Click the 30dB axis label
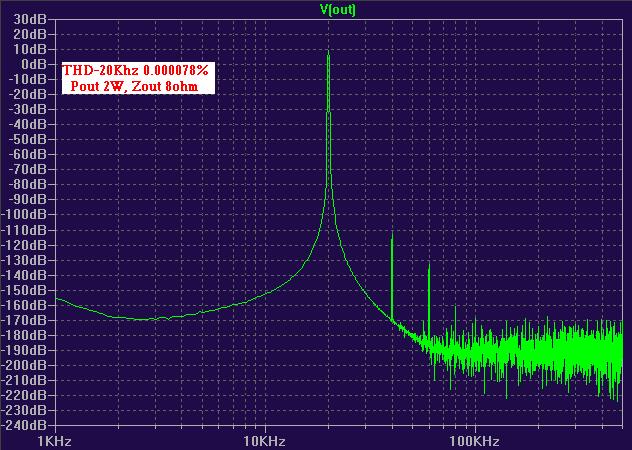Screen dimensions: 632x450 [30, 19]
